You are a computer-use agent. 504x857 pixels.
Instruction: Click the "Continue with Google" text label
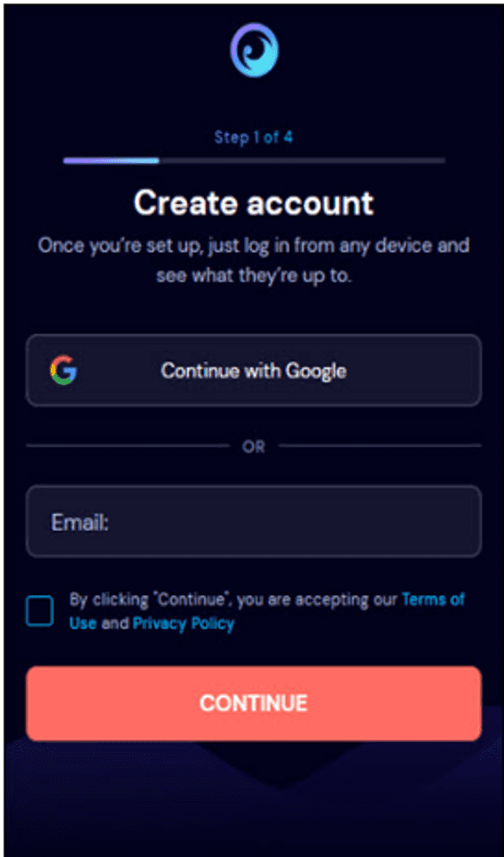coord(254,371)
